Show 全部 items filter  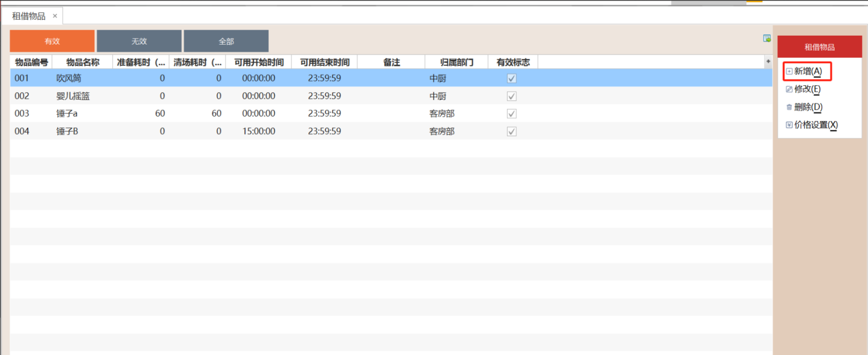pos(226,41)
